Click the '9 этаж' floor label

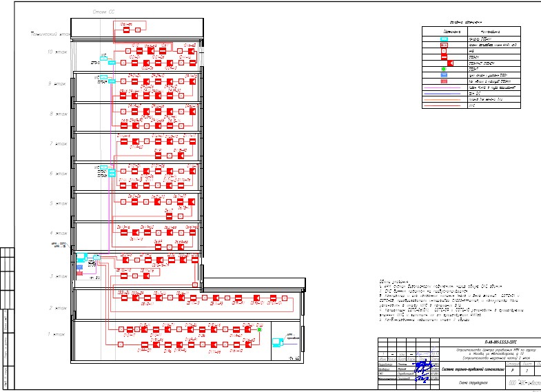pos(58,83)
